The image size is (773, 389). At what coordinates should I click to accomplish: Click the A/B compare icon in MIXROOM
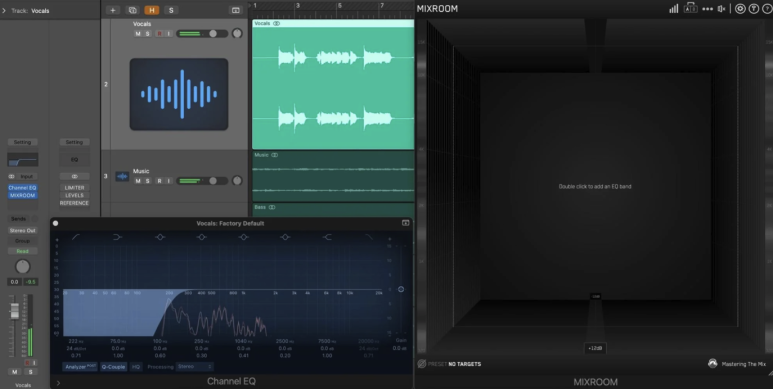[x=690, y=8]
